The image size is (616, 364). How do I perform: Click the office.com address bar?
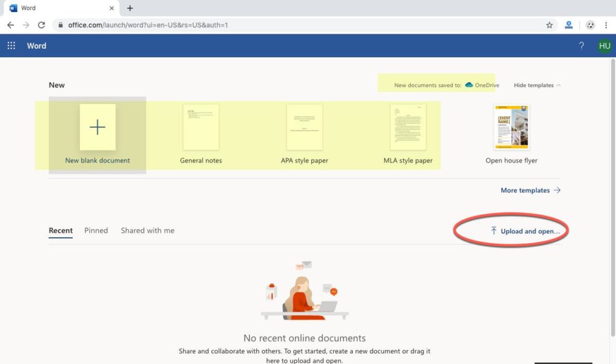pos(304,25)
